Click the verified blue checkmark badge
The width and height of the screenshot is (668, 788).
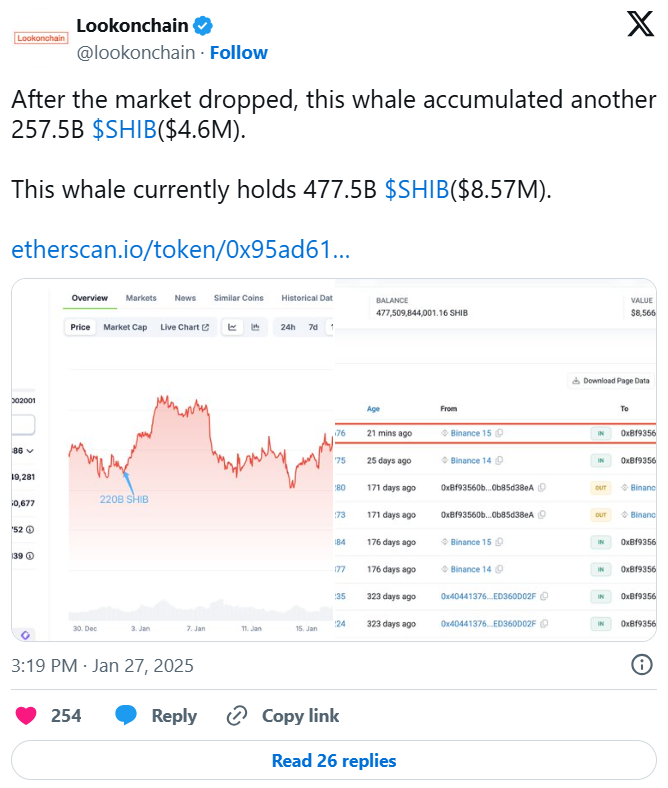(x=201, y=25)
